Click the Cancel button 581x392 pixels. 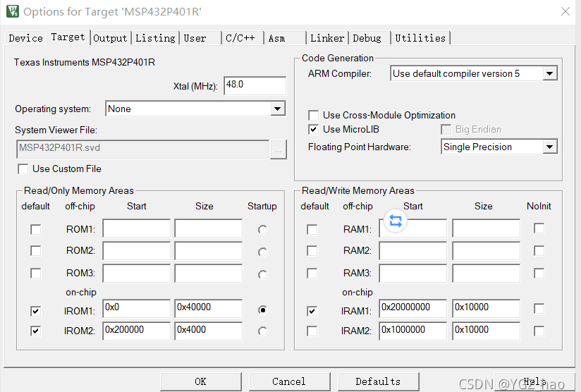click(289, 381)
